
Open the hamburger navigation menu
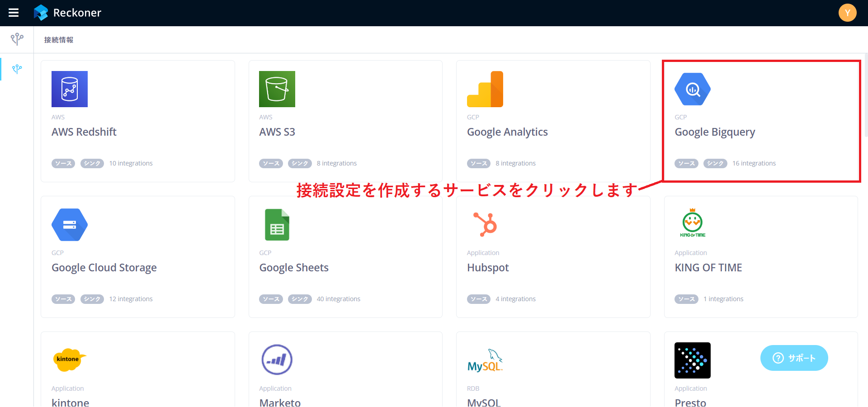14,13
